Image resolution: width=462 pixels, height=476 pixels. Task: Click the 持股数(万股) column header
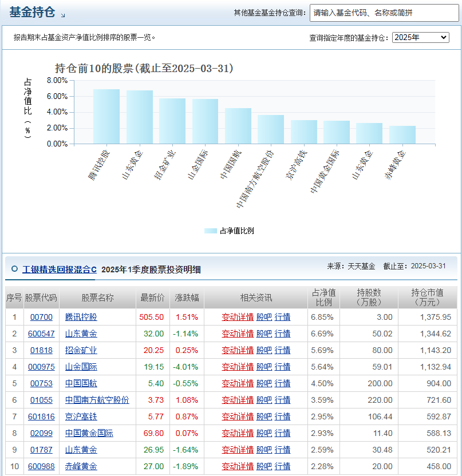pos(369,297)
